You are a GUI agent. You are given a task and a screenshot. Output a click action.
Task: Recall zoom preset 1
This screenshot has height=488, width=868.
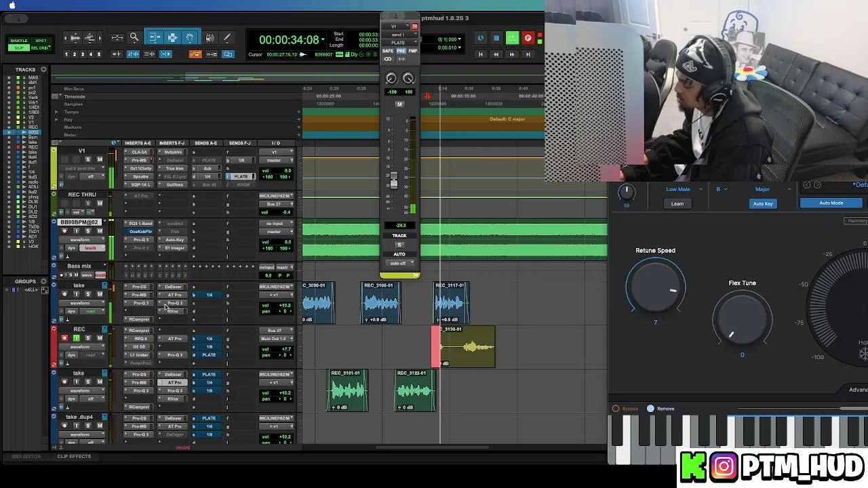66,54
